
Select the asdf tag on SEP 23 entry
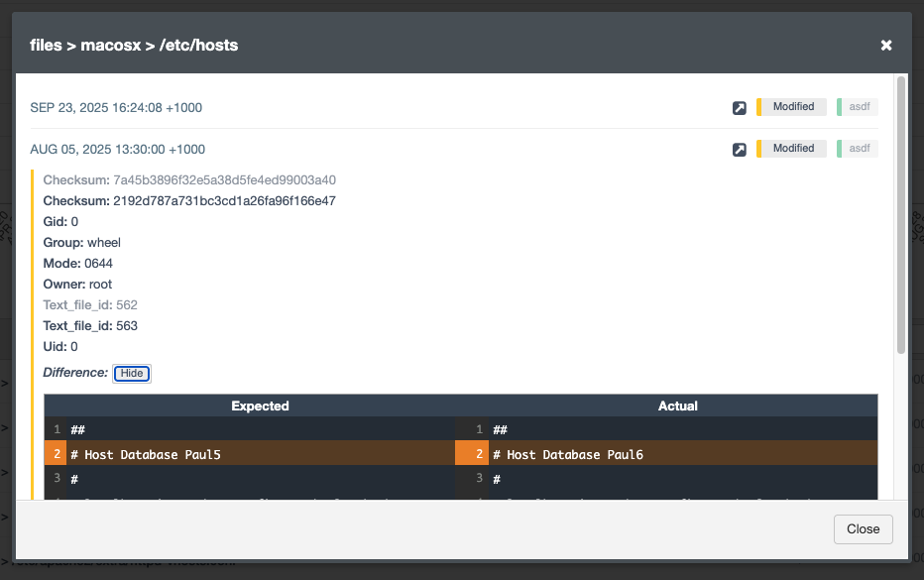pos(859,107)
